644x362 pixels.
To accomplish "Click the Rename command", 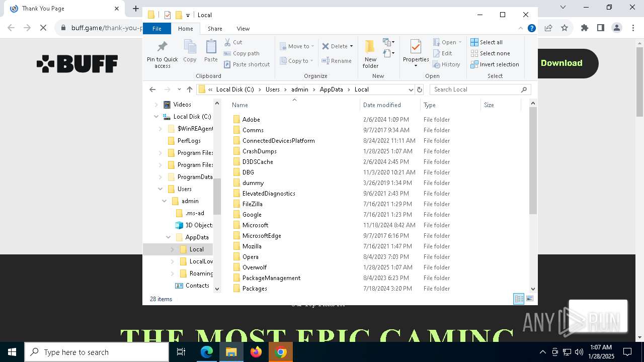I will [x=337, y=61].
